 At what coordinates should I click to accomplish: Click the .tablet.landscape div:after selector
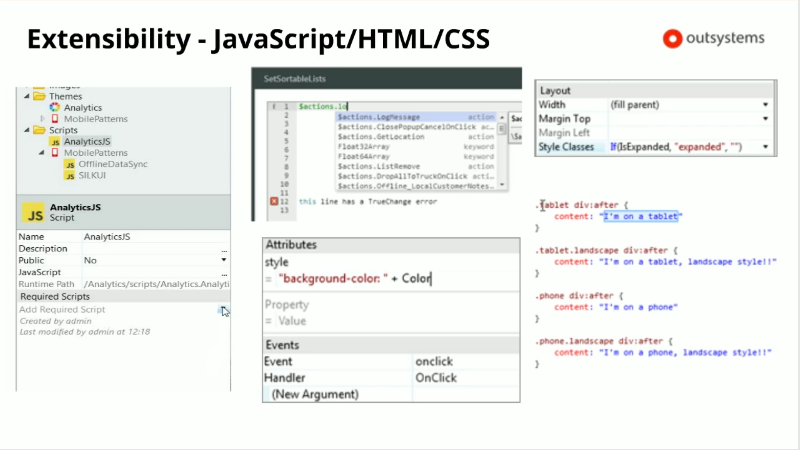(606, 251)
